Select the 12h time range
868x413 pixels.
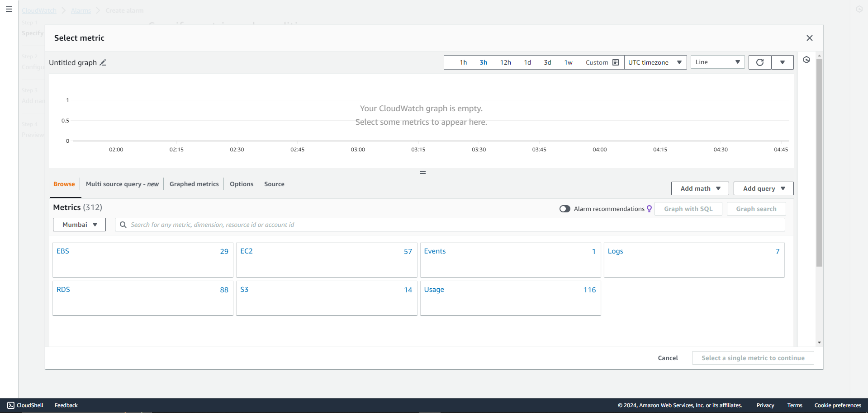505,62
